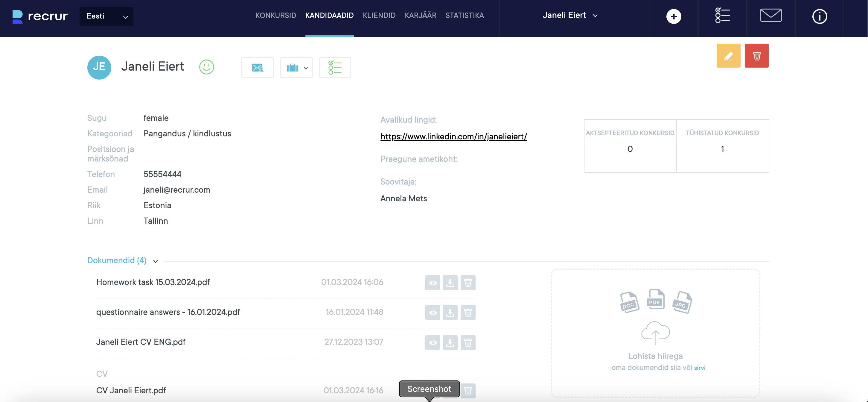Preview Janeli Eiert CV ENG.pdf with eye icon
868x402 pixels.
pyautogui.click(x=433, y=343)
